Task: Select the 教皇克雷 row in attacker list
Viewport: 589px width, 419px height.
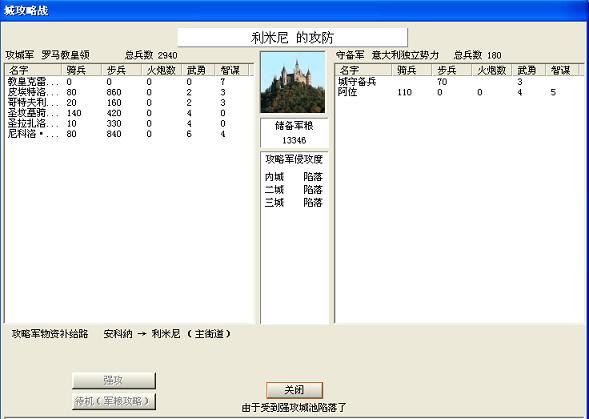Action: pos(128,82)
